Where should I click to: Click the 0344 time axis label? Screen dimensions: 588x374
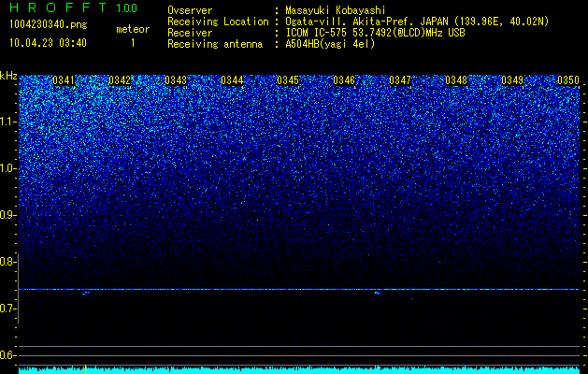232,80
